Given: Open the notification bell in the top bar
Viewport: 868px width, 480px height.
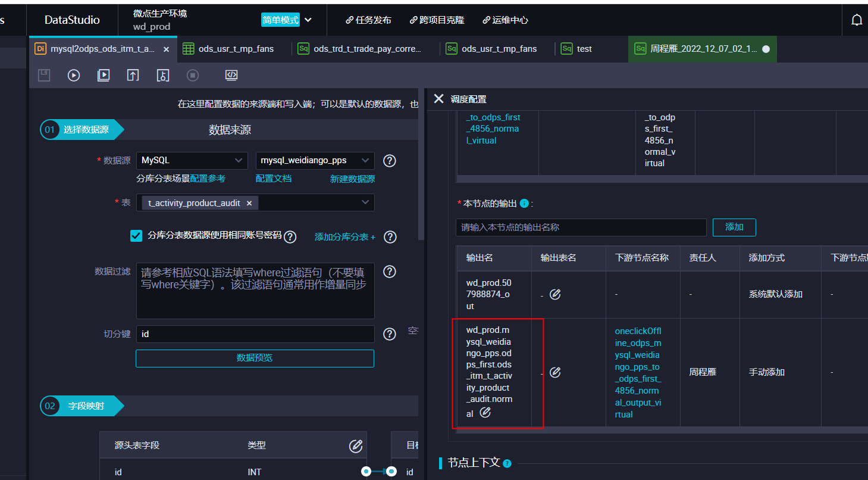Looking at the screenshot, I should pos(857,20).
